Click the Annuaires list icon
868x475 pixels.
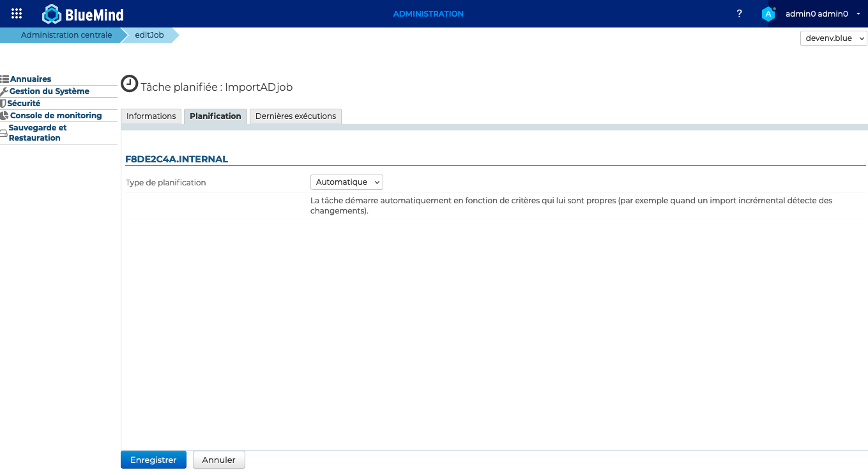4,79
